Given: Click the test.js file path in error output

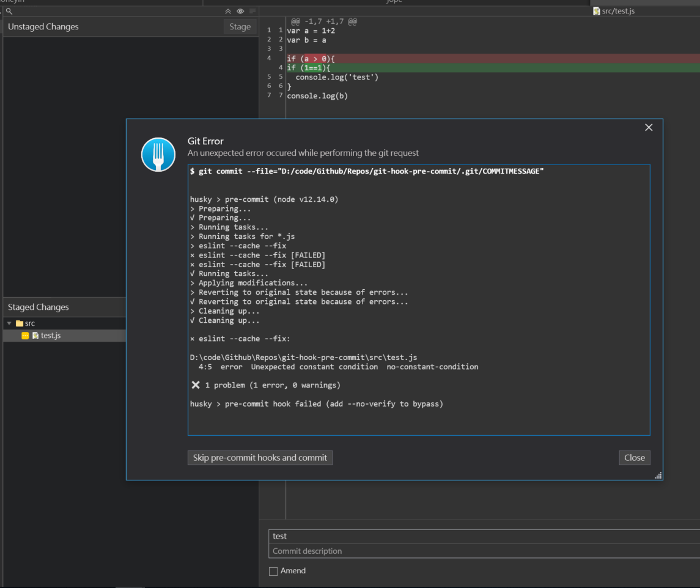Looking at the screenshot, I should [x=304, y=358].
